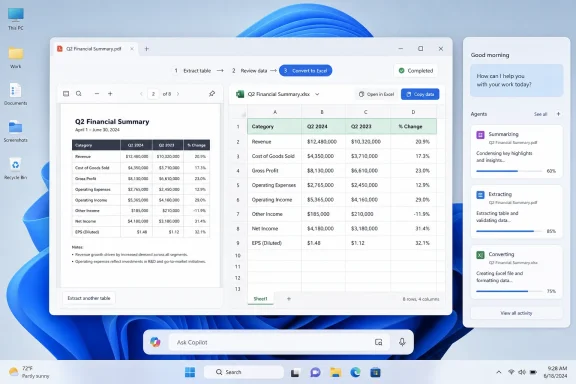576x384 pixels.
Task: Click the search magnifier in PDF toolbar
Action: tap(79, 94)
